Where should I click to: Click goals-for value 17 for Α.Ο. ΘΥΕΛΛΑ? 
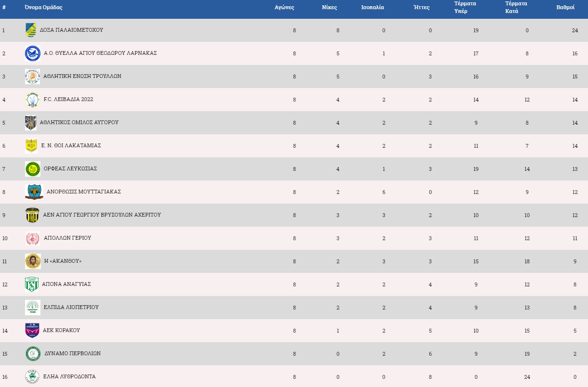click(x=476, y=53)
